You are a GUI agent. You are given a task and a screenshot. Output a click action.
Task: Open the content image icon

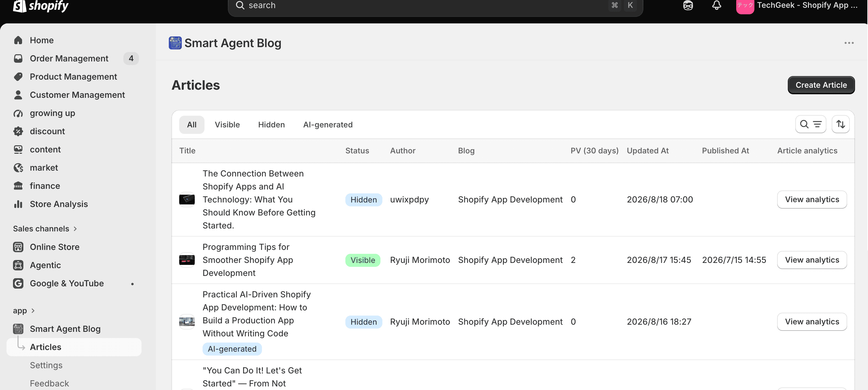point(18,149)
